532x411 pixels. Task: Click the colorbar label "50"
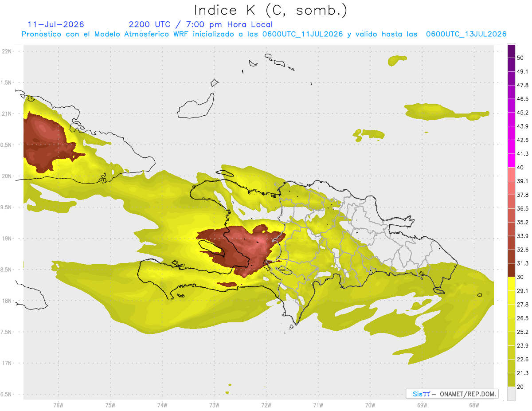pyautogui.click(x=520, y=58)
